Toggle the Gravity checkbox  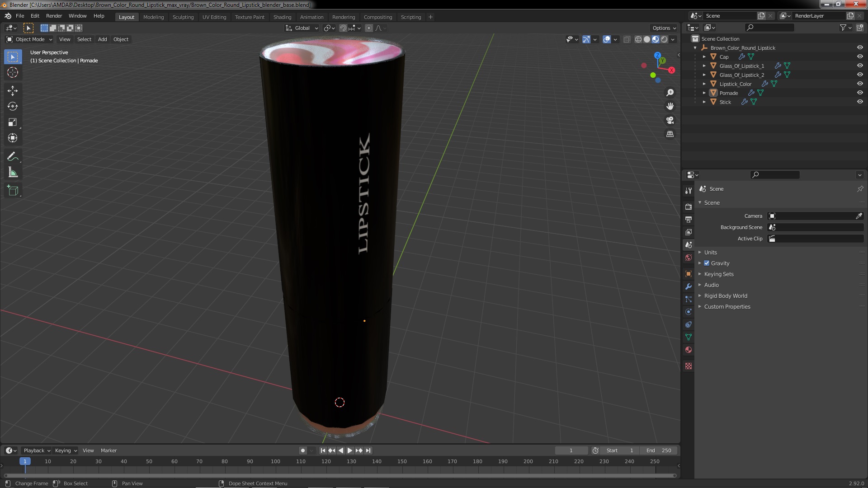[x=707, y=263]
